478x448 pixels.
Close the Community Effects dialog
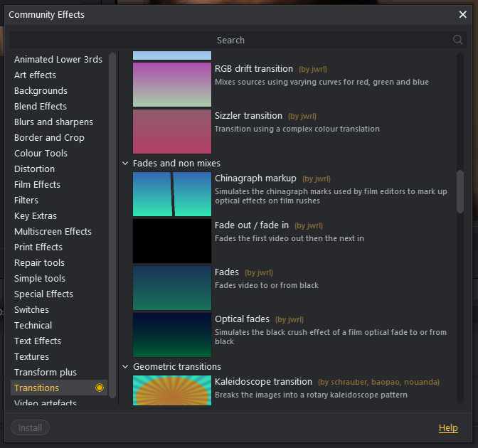pyautogui.click(x=462, y=14)
